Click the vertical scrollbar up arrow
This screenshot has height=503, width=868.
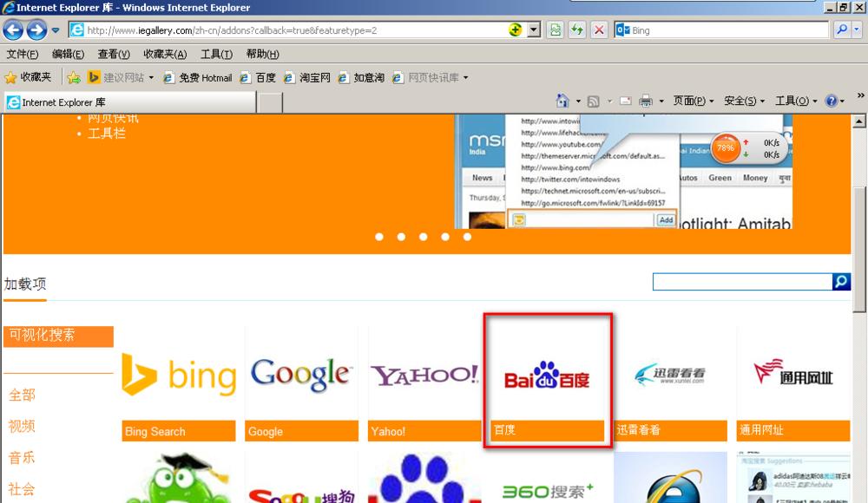coord(859,121)
